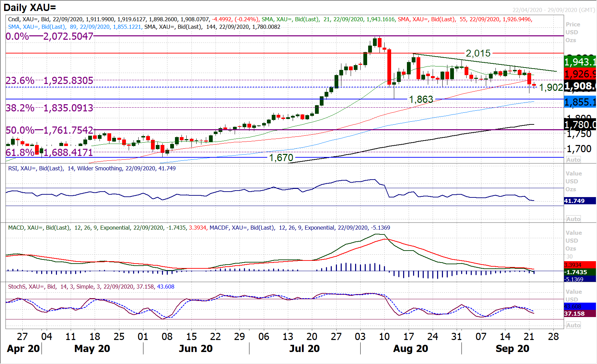Click Auto in the Stochastic panel
The width and height of the screenshot is (597, 364).
coord(573,325)
